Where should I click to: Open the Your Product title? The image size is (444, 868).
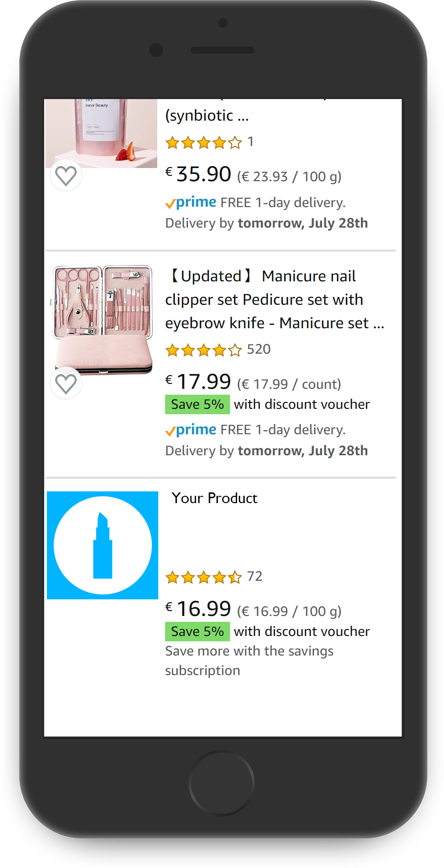214,498
